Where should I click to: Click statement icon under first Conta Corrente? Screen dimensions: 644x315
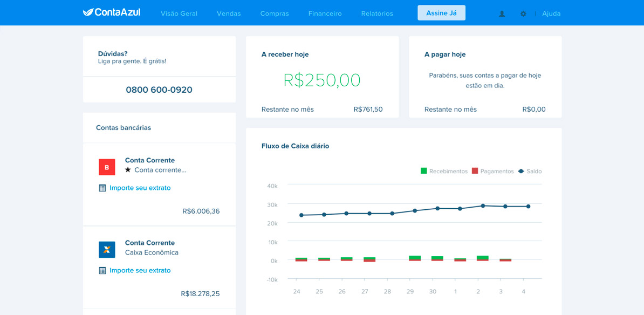coord(102,188)
